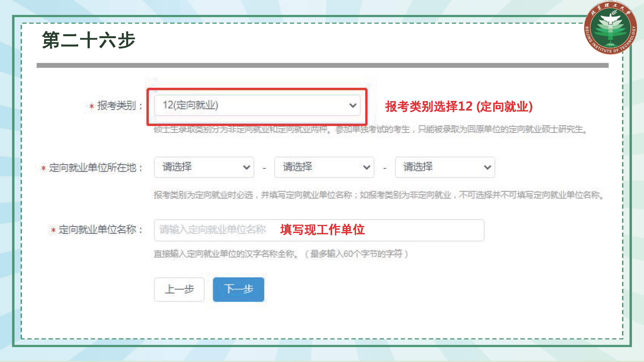Click the red 填写现工作单位 annotation
This screenshot has height=362, width=644.
(322, 229)
